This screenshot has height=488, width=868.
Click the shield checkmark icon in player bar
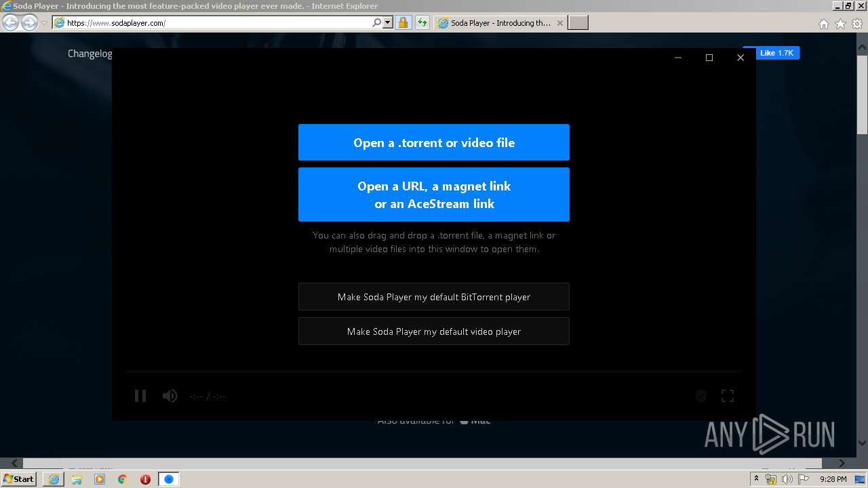(x=701, y=396)
